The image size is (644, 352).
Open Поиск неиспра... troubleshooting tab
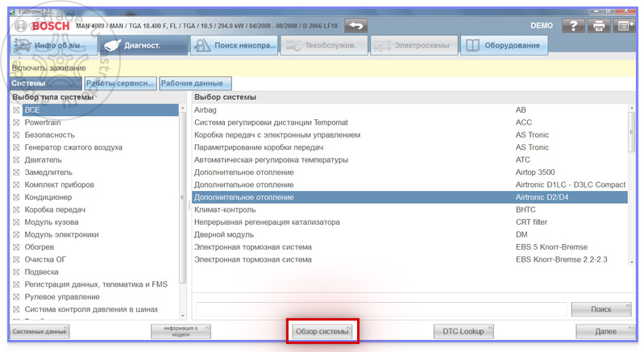click(234, 45)
